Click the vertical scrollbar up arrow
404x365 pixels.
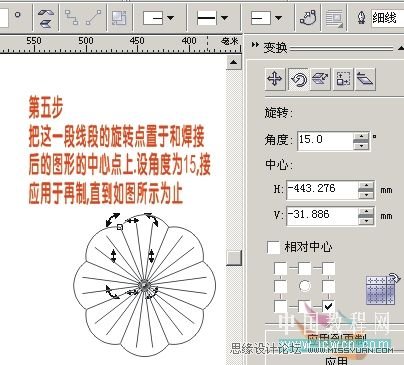pos(234,62)
